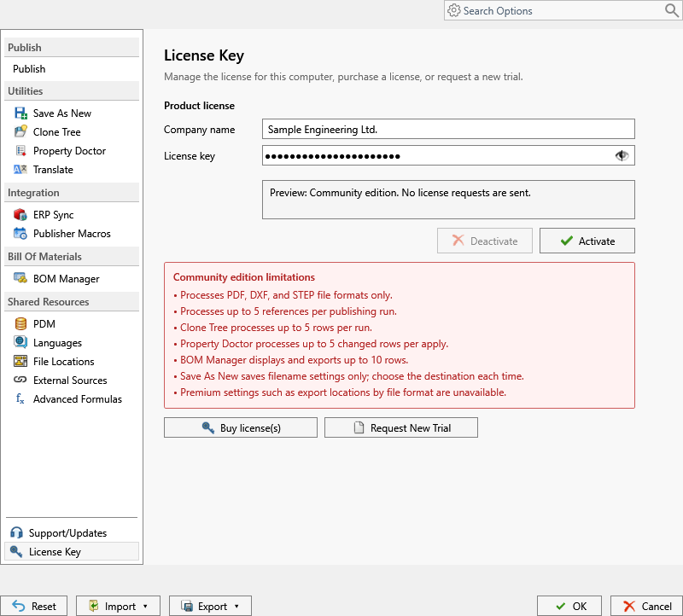
Task: Click the 'Community edition limitations' heading
Action: coord(244,277)
